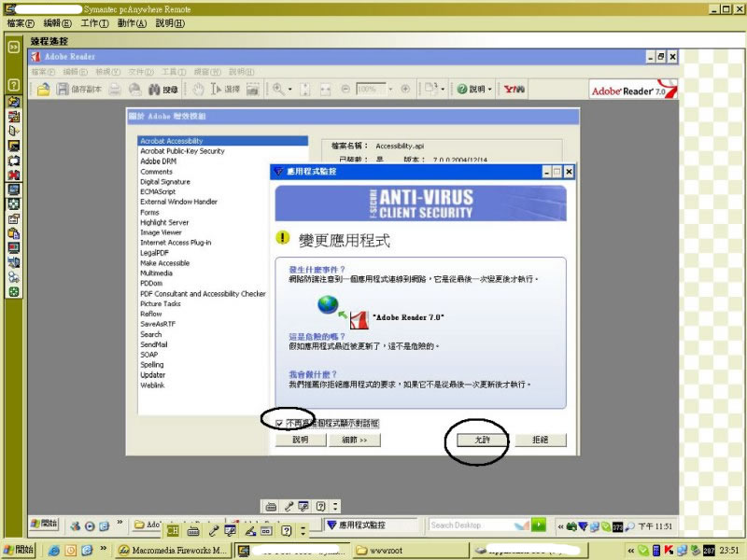The image size is (747, 560).
Task: Click the remote 開始 Start button
Action: [44, 524]
